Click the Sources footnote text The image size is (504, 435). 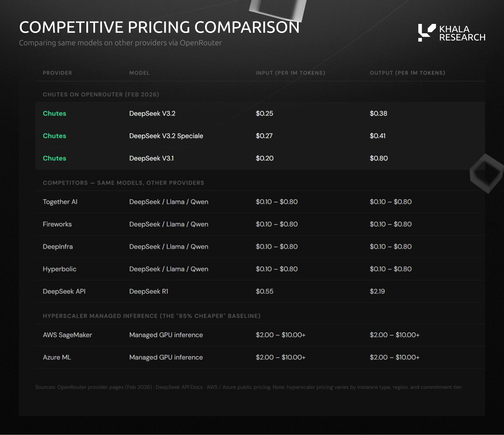pos(249,387)
